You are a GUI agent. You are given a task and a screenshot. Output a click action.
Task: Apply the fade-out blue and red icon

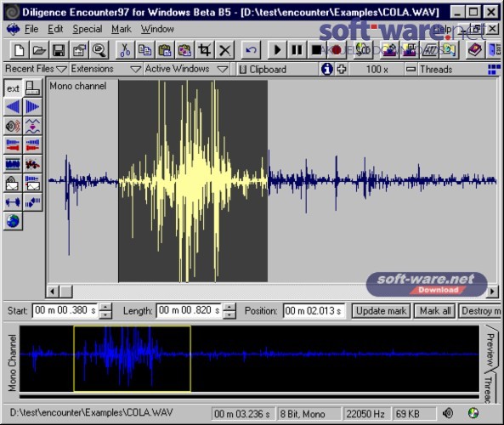point(13,144)
